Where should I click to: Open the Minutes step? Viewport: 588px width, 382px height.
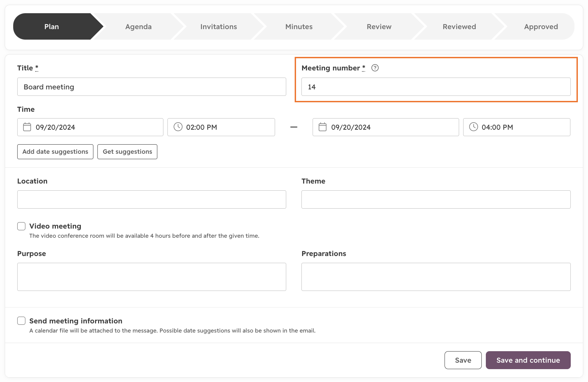click(299, 26)
